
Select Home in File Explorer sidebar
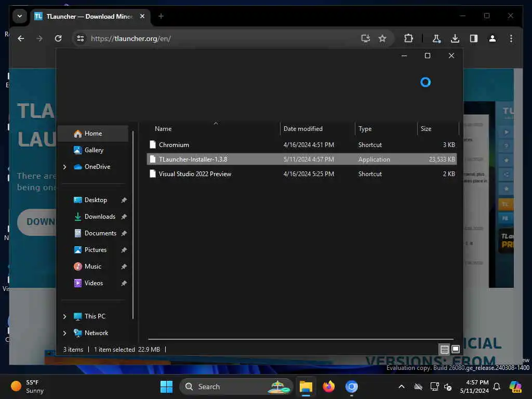[93, 134]
